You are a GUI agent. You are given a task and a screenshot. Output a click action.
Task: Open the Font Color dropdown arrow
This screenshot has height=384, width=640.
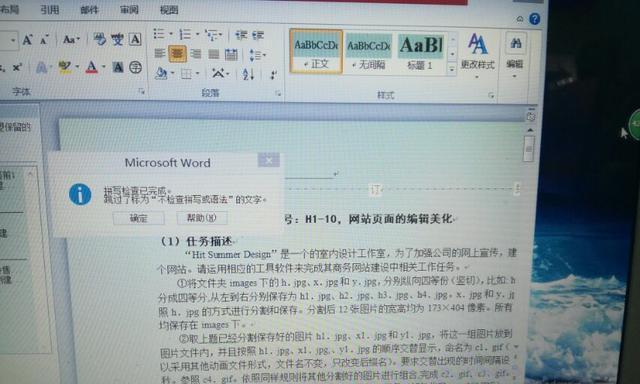click(x=103, y=67)
